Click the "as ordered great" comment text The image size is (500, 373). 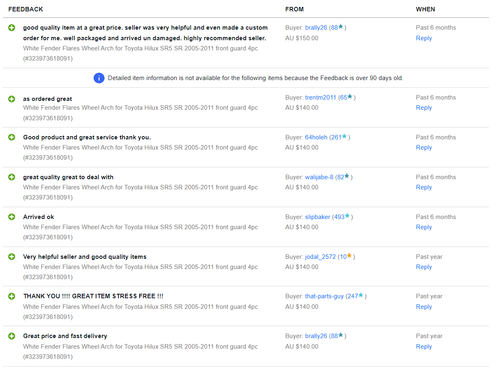[x=47, y=99]
